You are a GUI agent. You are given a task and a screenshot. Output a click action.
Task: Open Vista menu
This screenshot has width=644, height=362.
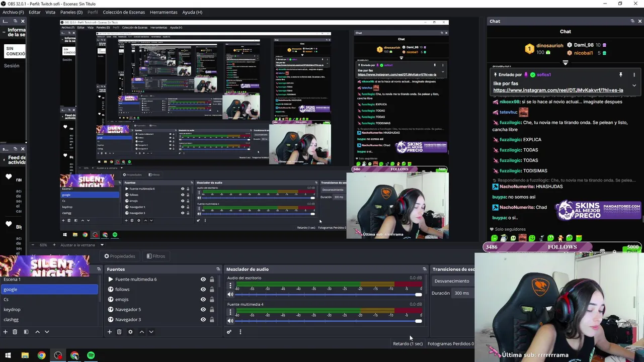[50, 12]
